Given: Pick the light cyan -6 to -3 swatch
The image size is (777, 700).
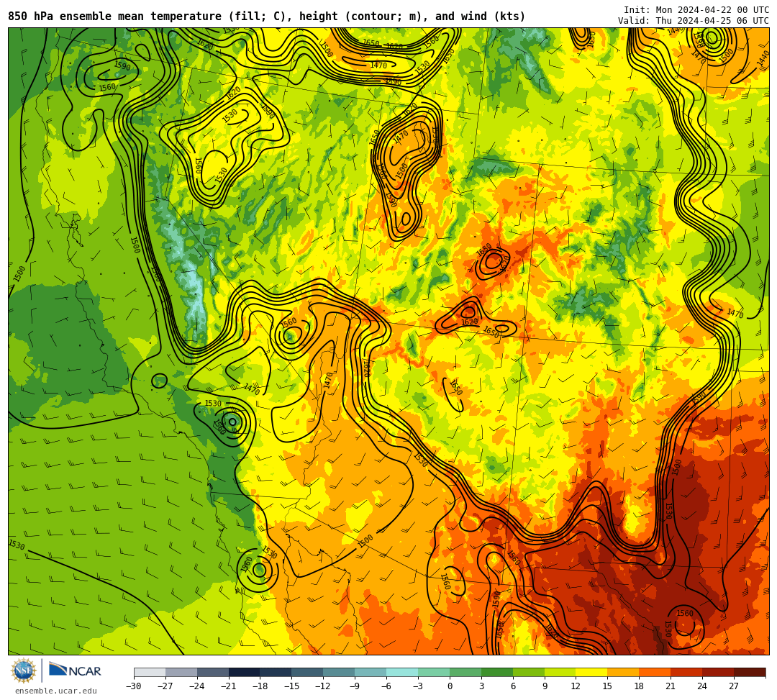Looking at the screenshot, I should coord(402,672).
